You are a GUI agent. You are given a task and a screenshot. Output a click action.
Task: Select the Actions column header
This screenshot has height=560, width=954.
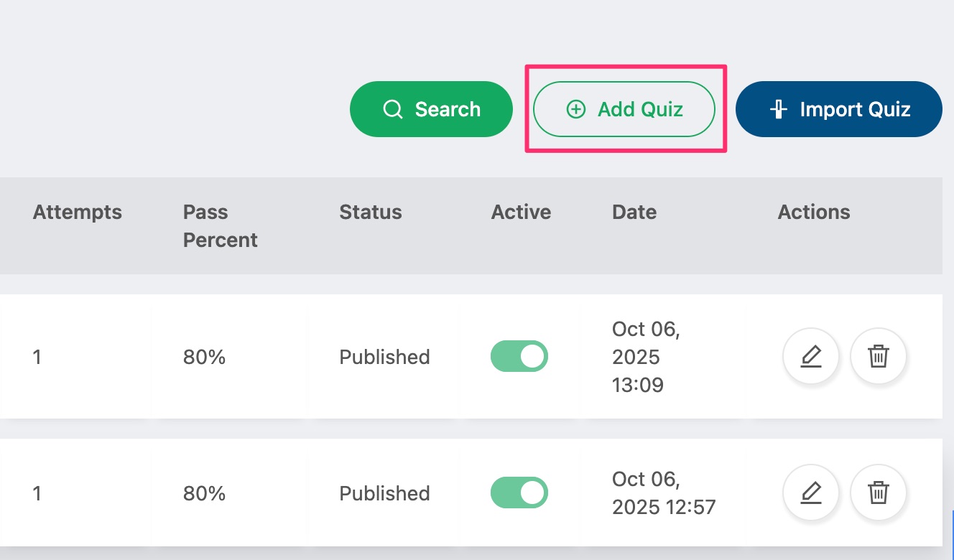[x=814, y=212]
